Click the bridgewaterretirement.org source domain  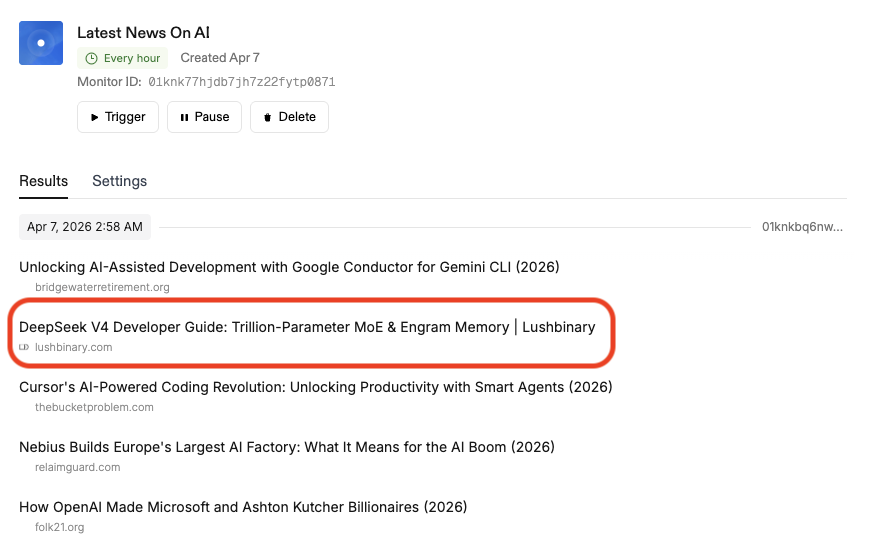click(x=102, y=287)
